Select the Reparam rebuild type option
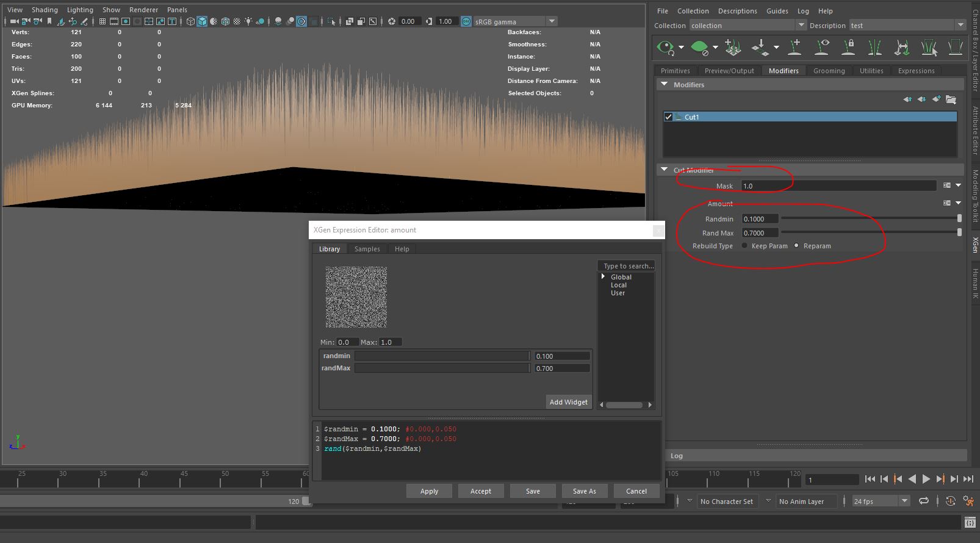Image resolution: width=980 pixels, height=543 pixels. [796, 246]
